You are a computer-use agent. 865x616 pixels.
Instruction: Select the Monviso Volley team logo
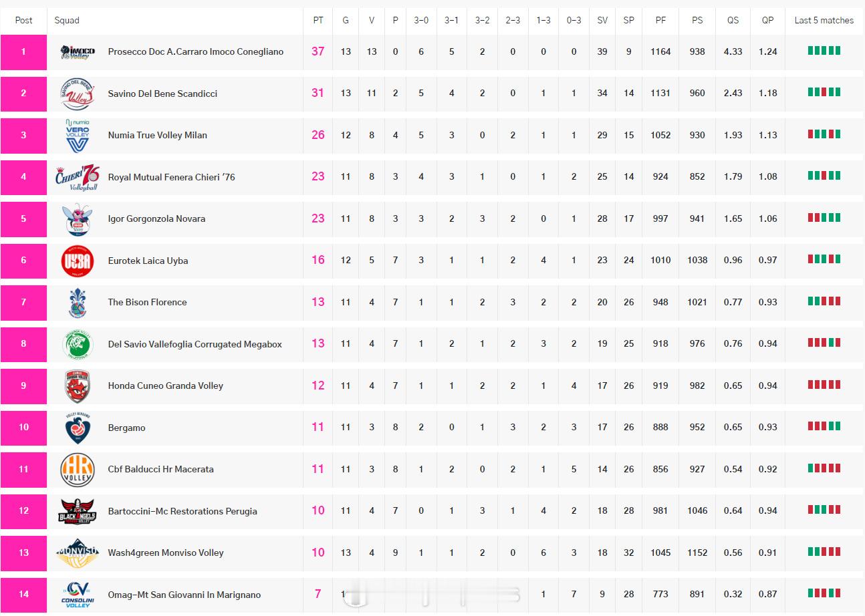coord(78,553)
